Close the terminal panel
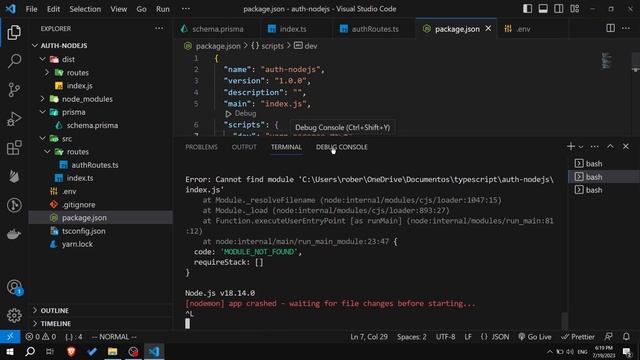The width and height of the screenshot is (640, 360). (626, 147)
